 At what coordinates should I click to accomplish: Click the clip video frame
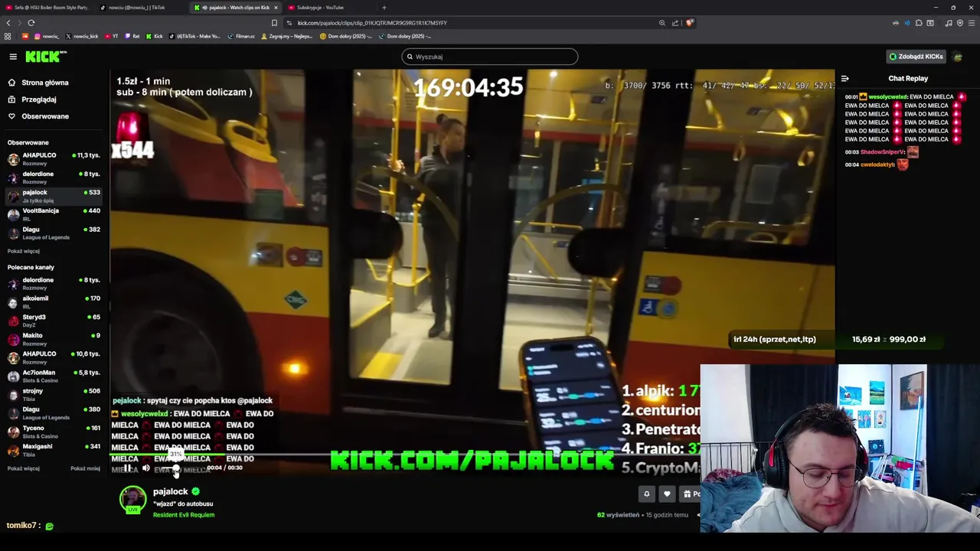[x=472, y=272]
